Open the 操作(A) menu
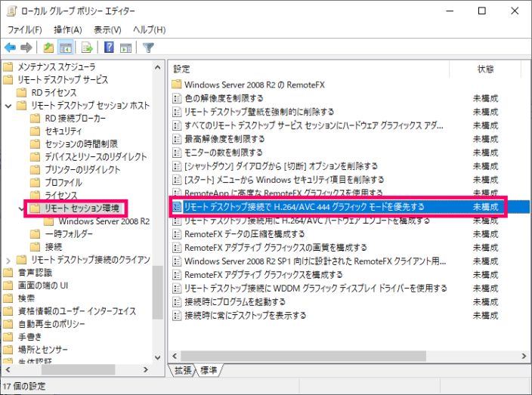This screenshot has height=395, width=532. click(67, 29)
